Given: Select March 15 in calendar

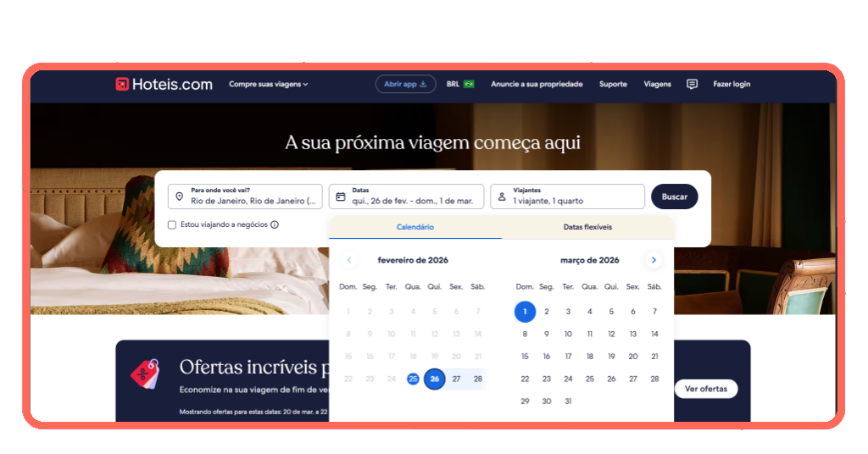Looking at the screenshot, I should tap(525, 357).
